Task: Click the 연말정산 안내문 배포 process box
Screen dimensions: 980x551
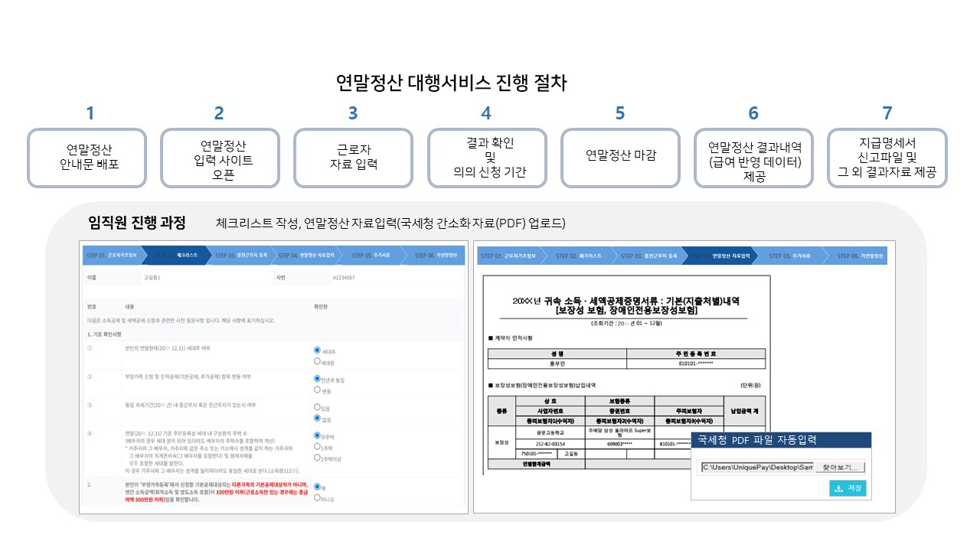Action: pyautogui.click(x=87, y=158)
